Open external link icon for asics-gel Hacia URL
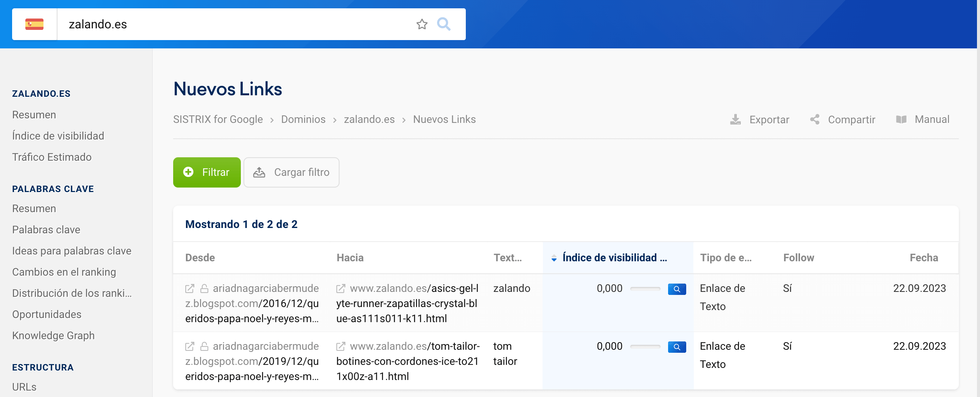The height and width of the screenshot is (397, 980). tap(341, 288)
